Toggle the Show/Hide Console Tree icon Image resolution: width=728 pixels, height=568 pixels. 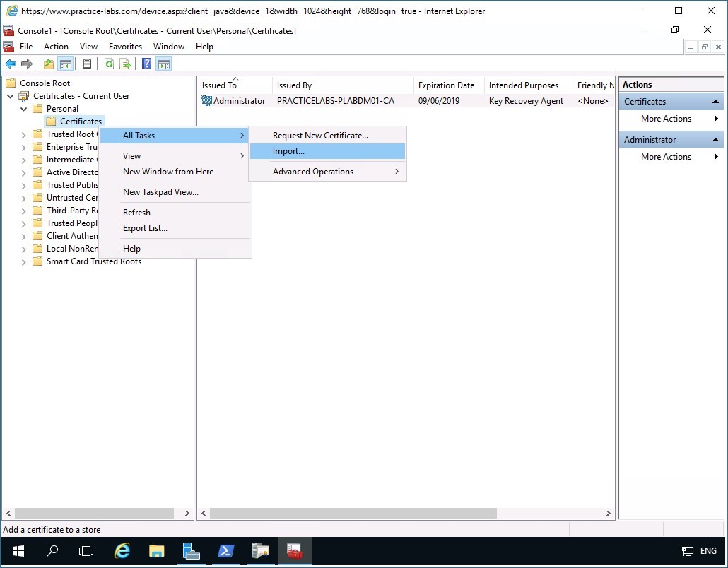(x=66, y=64)
